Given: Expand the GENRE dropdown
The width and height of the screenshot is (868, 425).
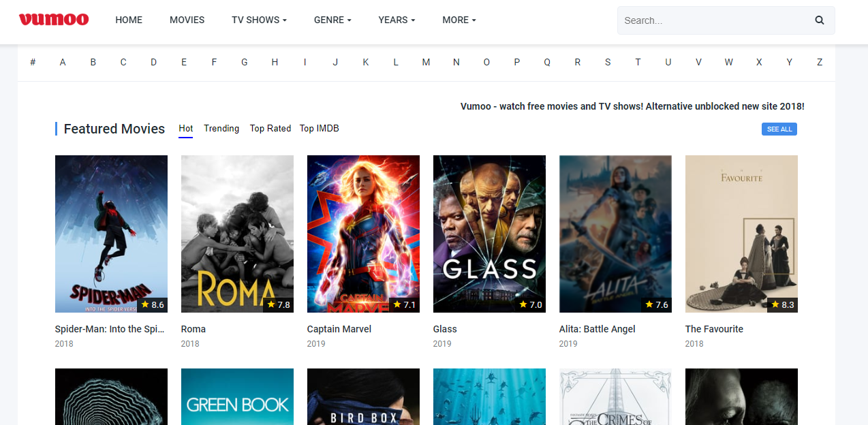Looking at the screenshot, I should [x=332, y=20].
